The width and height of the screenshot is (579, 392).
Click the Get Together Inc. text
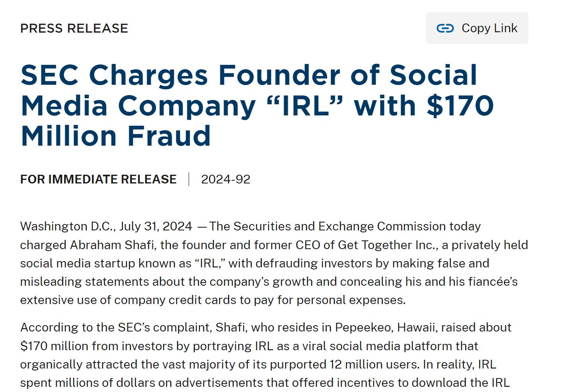pos(388,245)
